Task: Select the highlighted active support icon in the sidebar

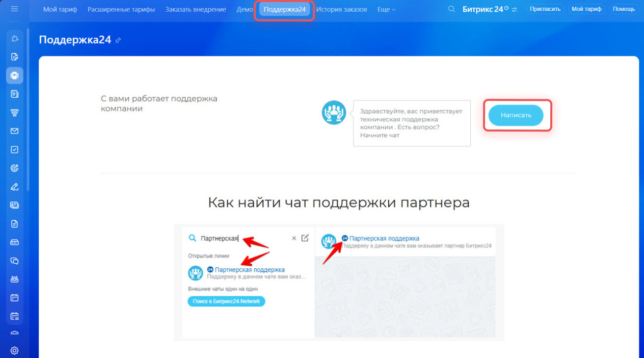Action: (14, 75)
